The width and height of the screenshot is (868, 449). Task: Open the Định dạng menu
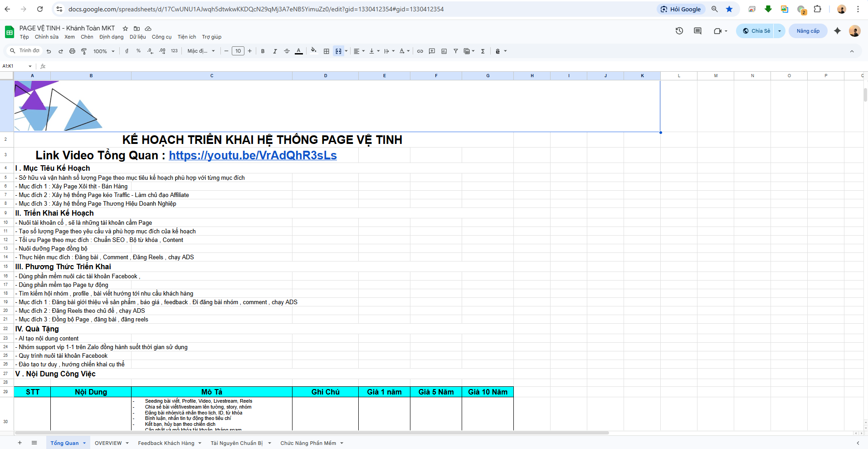tap(111, 37)
